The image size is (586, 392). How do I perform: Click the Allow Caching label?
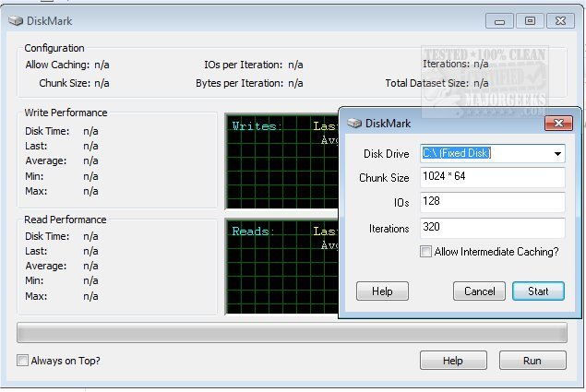tap(57, 65)
